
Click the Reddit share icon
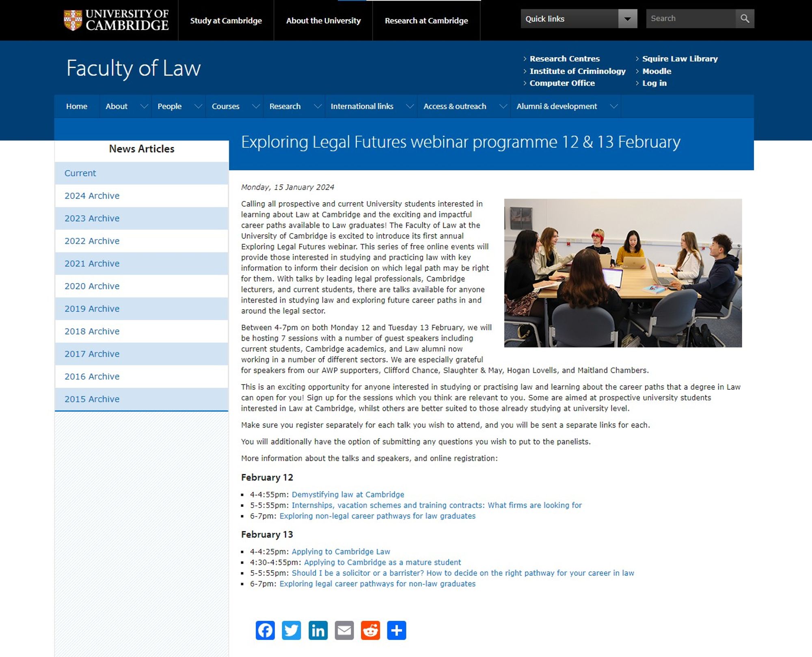[x=369, y=629]
